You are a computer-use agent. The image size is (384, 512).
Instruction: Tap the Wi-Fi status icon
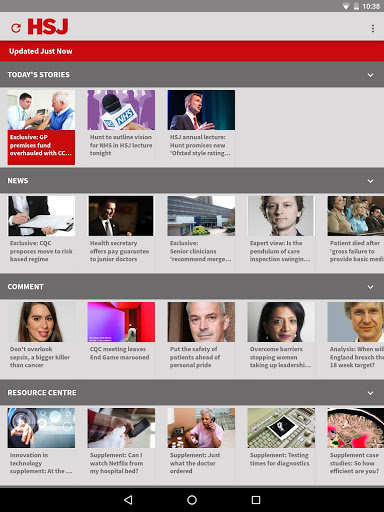click(346, 6)
